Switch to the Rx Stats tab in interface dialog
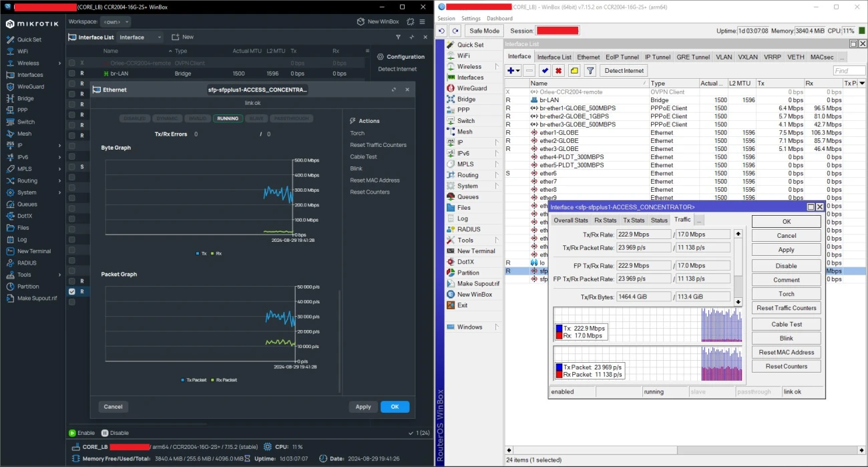The width and height of the screenshot is (868, 467). pyautogui.click(x=605, y=220)
